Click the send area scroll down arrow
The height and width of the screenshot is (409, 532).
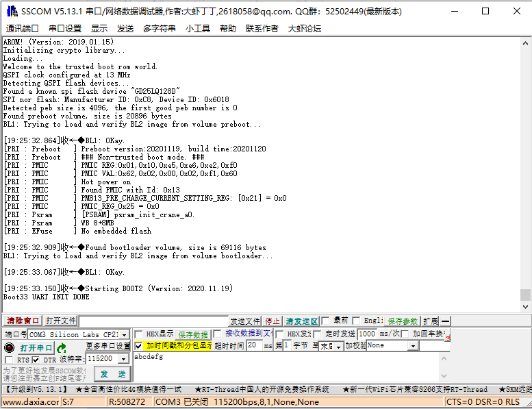[444, 376]
